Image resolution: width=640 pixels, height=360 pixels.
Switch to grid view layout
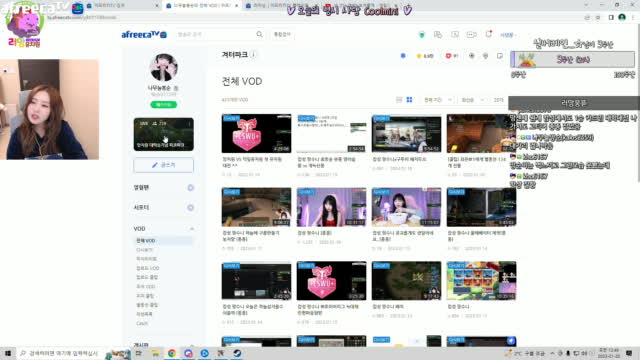pyautogui.click(x=409, y=100)
